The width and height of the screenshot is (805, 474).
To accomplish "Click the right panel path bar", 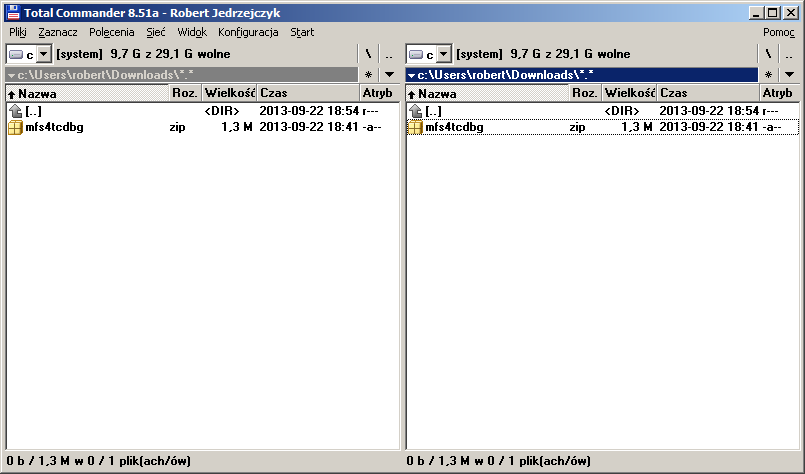I will coord(582,75).
